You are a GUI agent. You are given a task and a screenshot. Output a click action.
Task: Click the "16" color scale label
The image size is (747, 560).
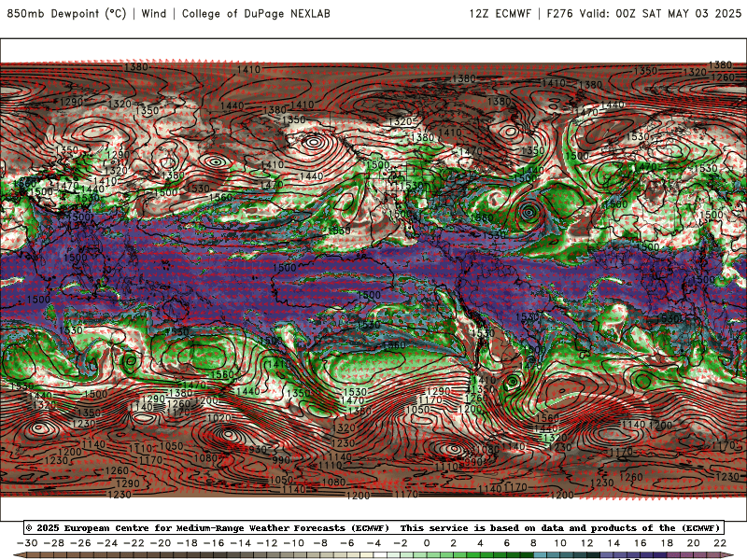coord(641,543)
